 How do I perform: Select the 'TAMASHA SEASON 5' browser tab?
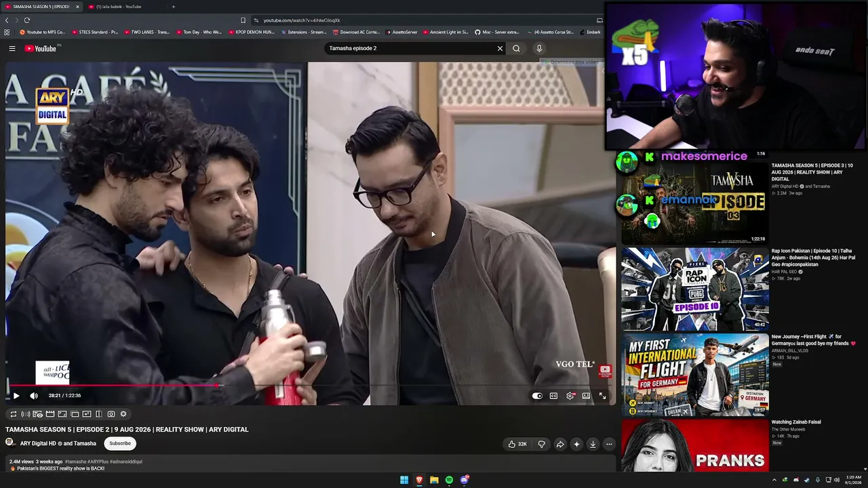pyautogui.click(x=41, y=7)
